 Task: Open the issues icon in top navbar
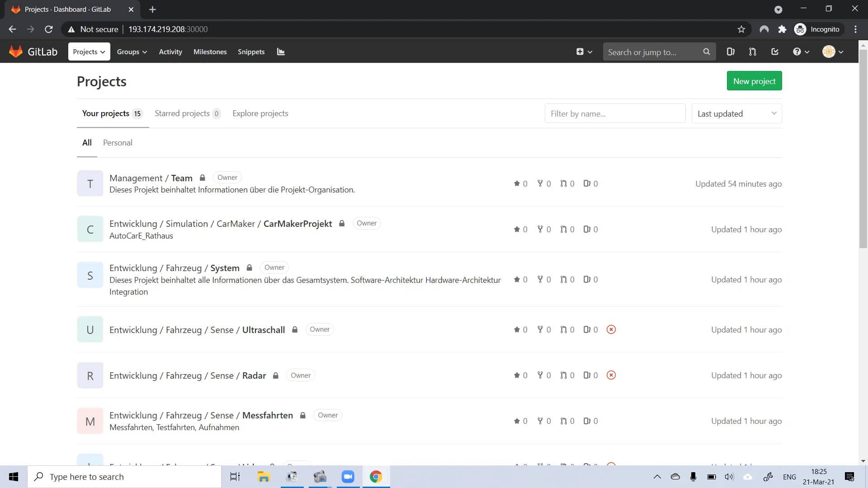pyautogui.click(x=731, y=52)
